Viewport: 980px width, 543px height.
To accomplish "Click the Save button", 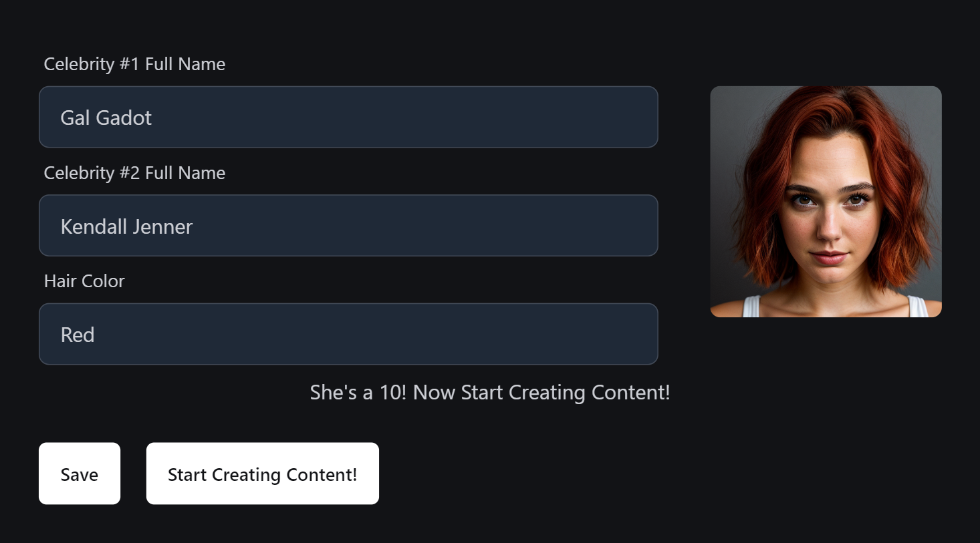I will [80, 474].
